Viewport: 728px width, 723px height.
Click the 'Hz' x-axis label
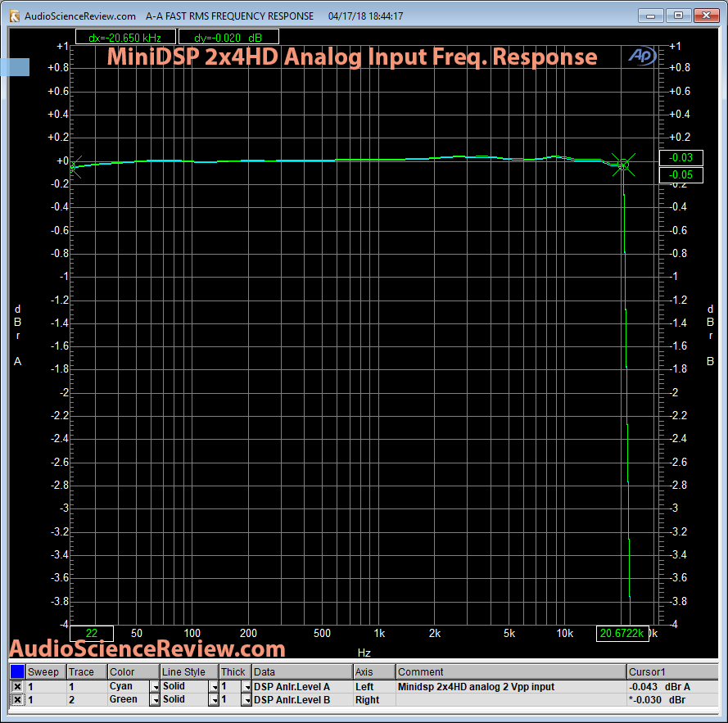tap(364, 653)
